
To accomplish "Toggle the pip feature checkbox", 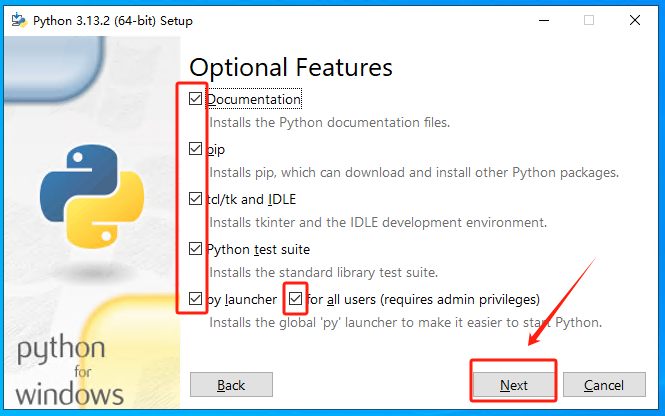I will click(195, 149).
